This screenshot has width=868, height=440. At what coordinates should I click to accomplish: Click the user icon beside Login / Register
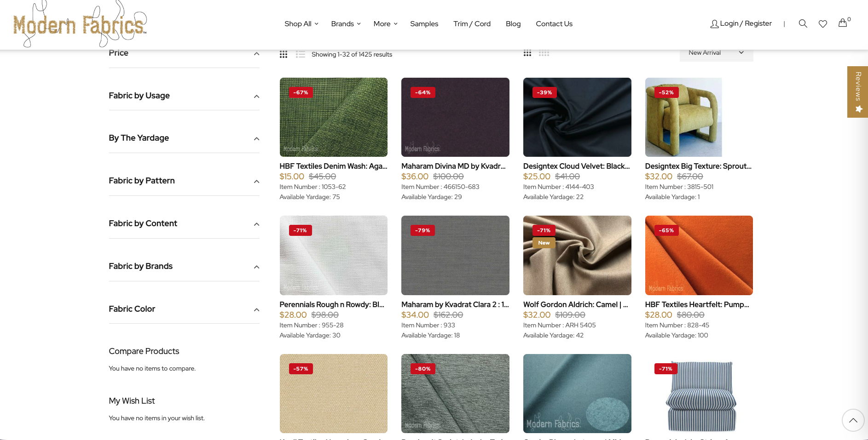714,24
